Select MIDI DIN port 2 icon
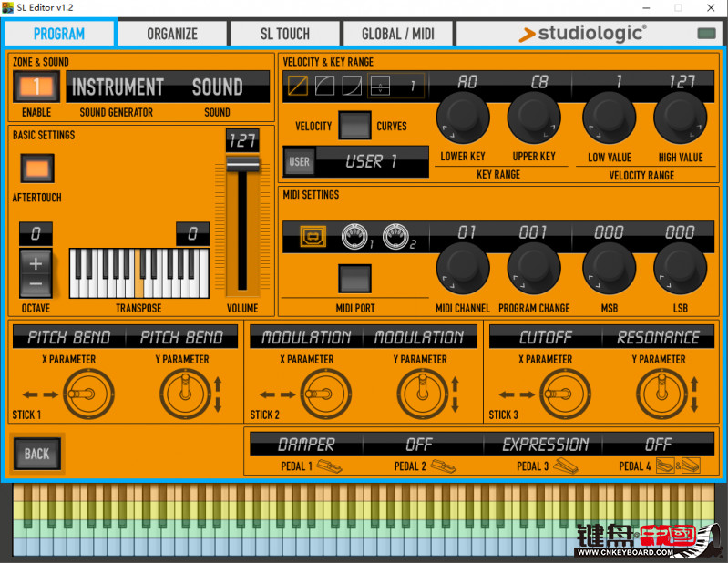 (395, 238)
